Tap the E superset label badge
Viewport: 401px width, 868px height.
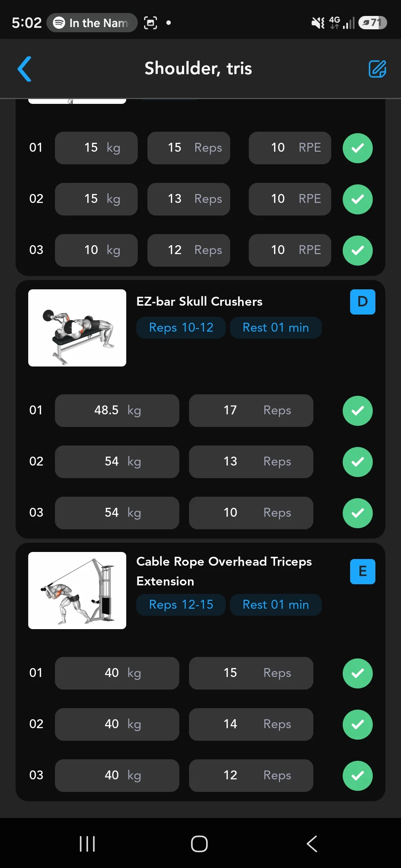click(362, 572)
